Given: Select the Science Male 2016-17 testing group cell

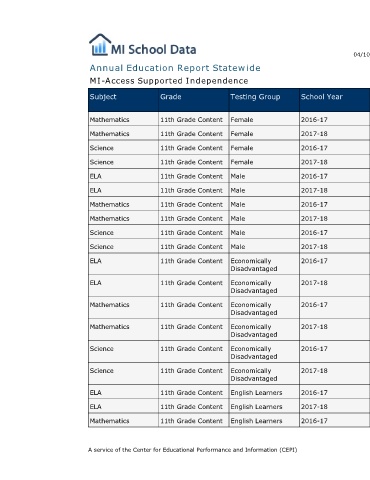Looking at the screenshot, I should coord(264,232).
